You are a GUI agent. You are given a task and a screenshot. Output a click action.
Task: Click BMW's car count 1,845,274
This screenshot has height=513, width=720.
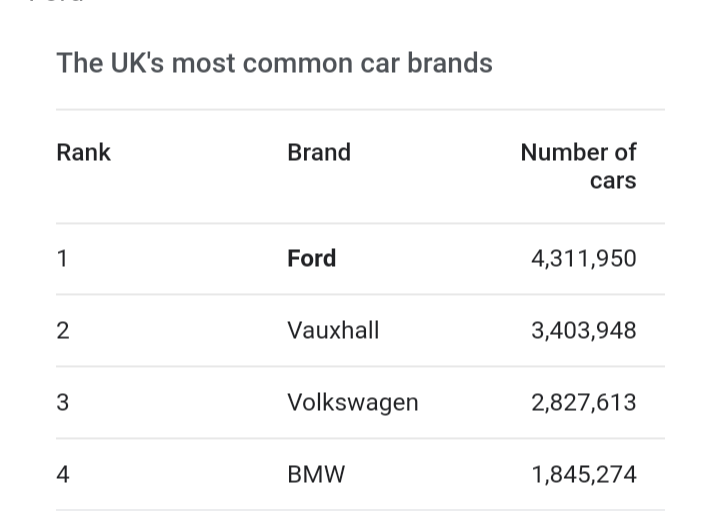tap(583, 474)
